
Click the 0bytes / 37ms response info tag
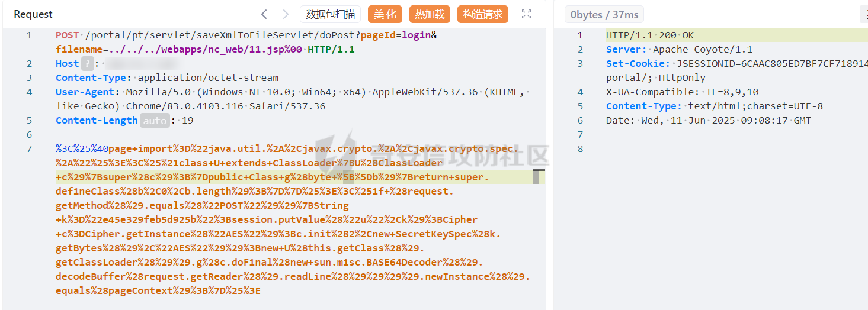pyautogui.click(x=604, y=14)
